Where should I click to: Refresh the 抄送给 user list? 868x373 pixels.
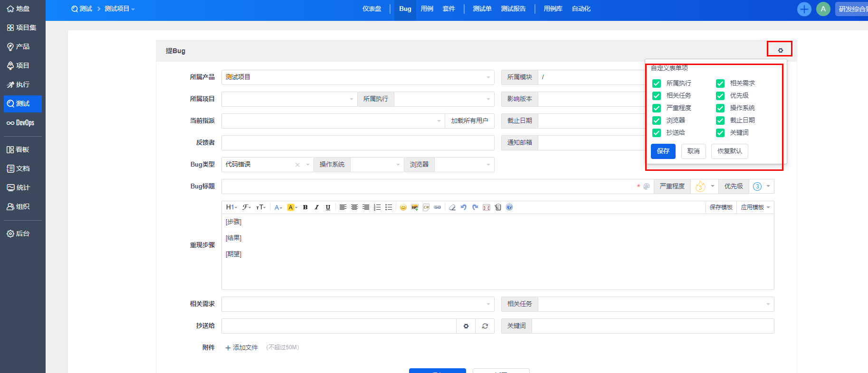[x=485, y=326]
